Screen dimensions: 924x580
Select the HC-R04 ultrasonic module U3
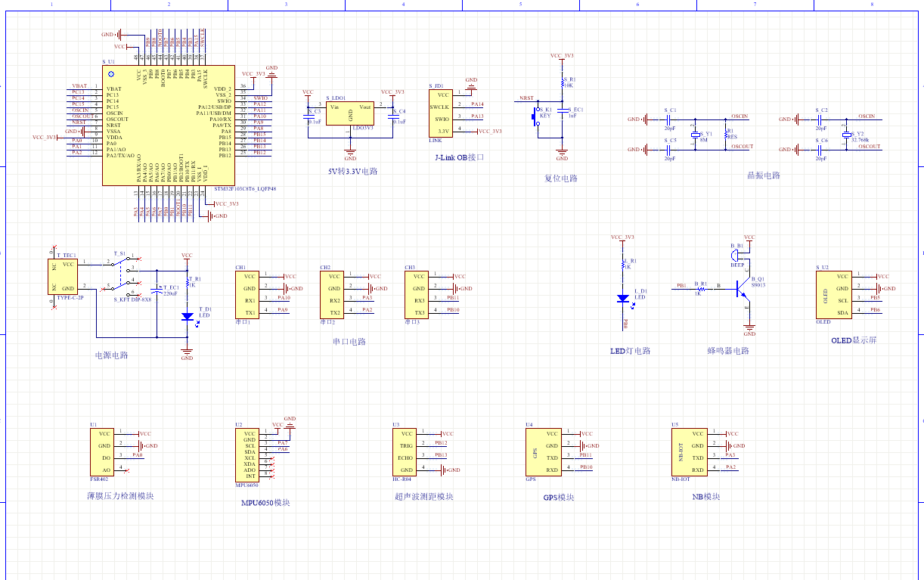click(x=405, y=451)
